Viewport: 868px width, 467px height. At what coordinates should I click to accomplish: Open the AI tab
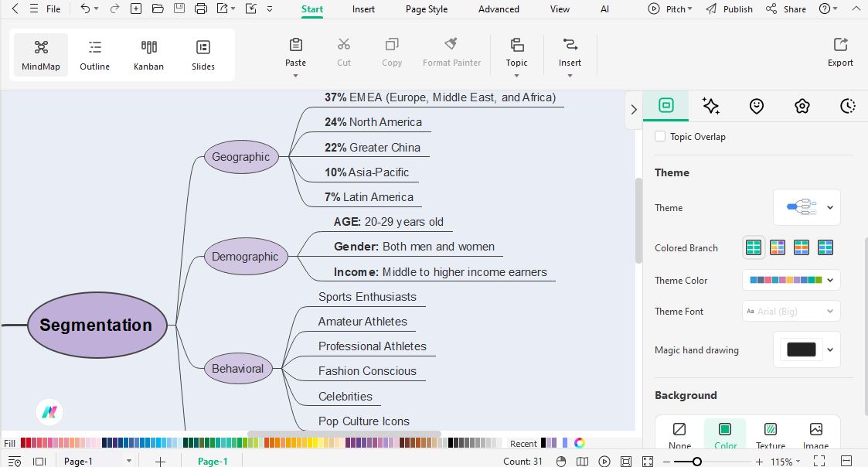point(604,9)
